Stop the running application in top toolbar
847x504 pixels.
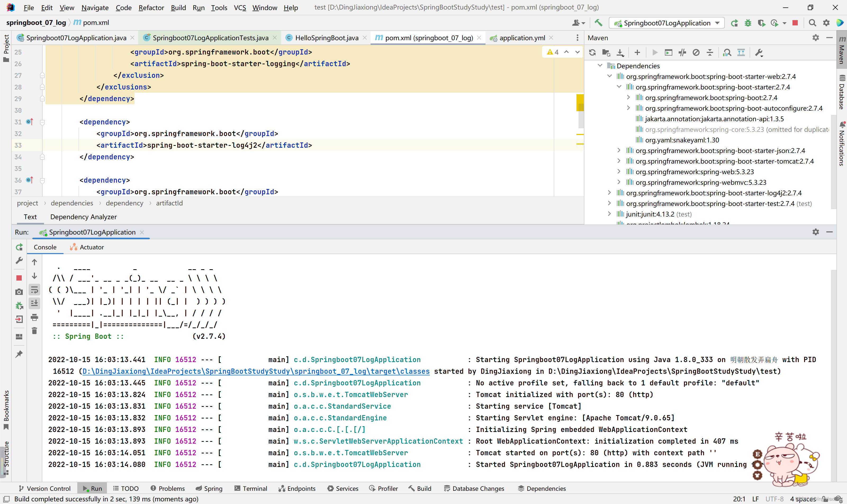coord(795,23)
